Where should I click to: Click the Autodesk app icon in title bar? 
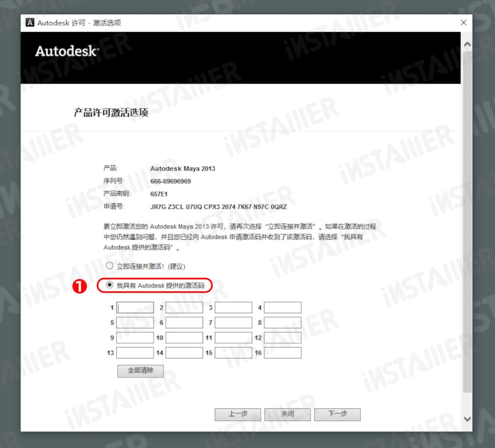point(30,23)
